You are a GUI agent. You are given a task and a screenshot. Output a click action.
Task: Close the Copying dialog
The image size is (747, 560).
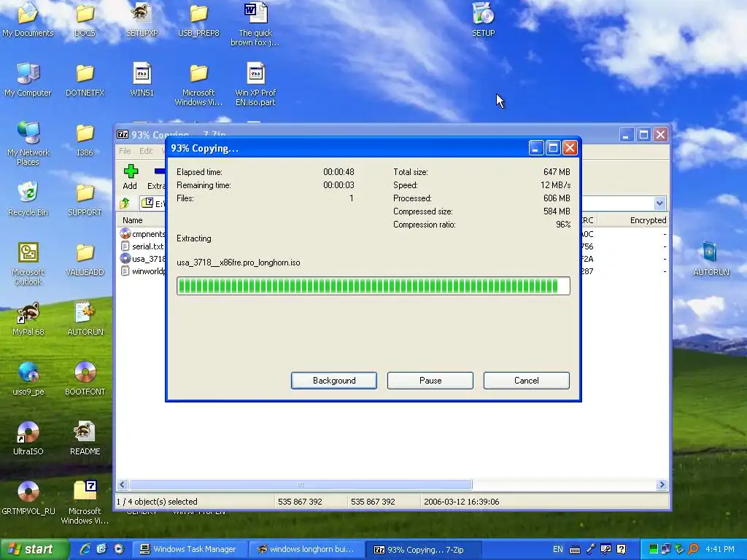point(570,148)
